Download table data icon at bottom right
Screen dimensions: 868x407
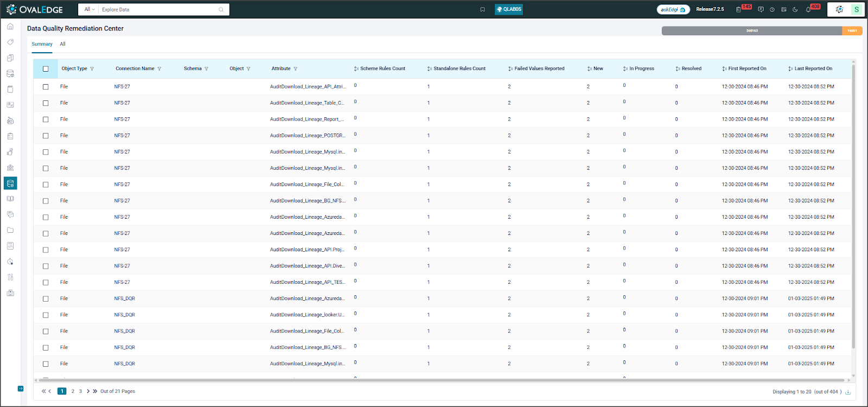[x=848, y=392]
